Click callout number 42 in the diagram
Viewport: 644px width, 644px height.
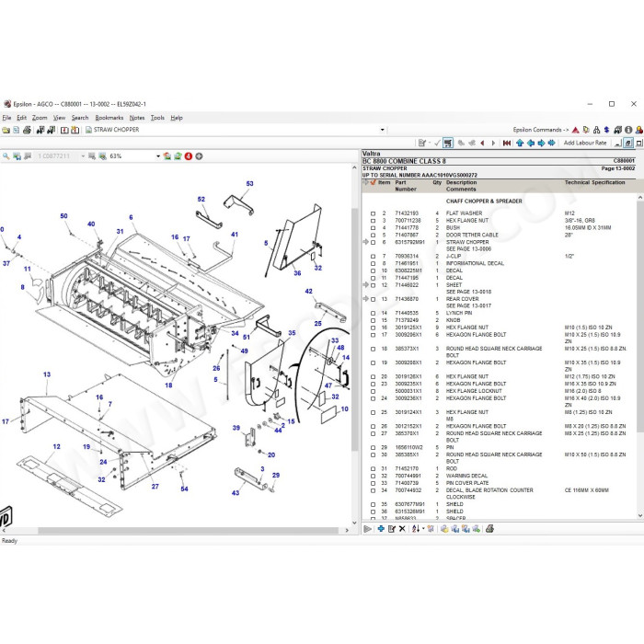309,292
